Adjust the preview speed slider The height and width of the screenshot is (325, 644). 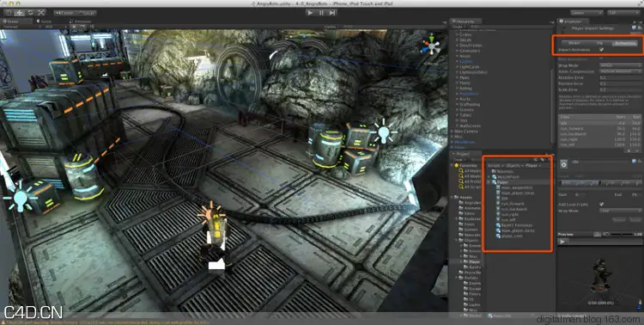coord(622,235)
